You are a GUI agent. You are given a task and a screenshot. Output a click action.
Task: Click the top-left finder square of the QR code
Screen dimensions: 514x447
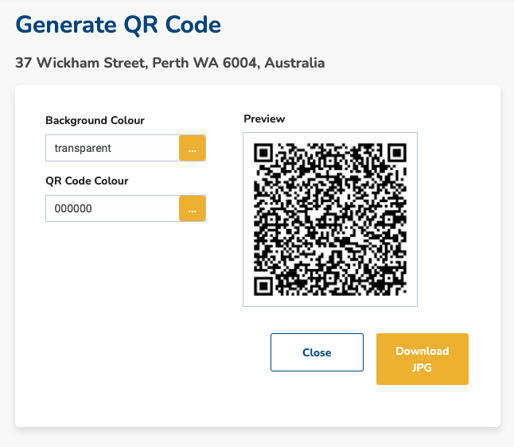[263, 153]
